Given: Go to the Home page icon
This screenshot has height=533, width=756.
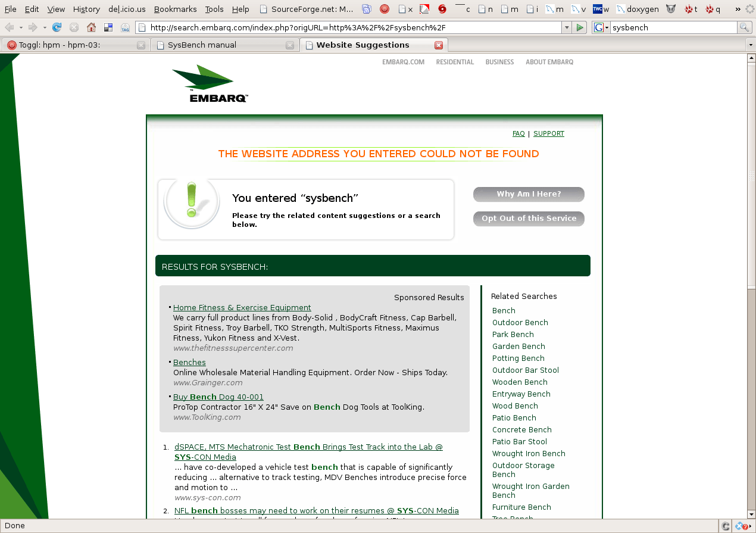Looking at the screenshot, I should [x=91, y=27].
